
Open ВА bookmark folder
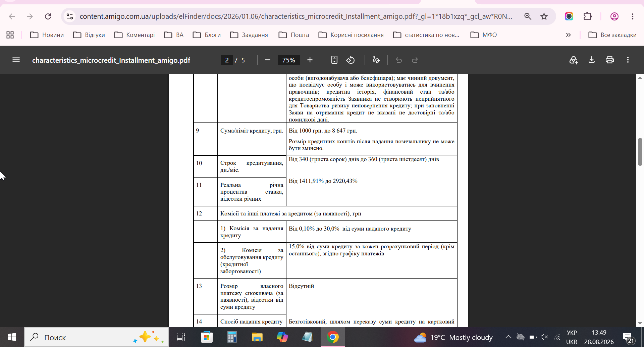[x=174, y=35]
